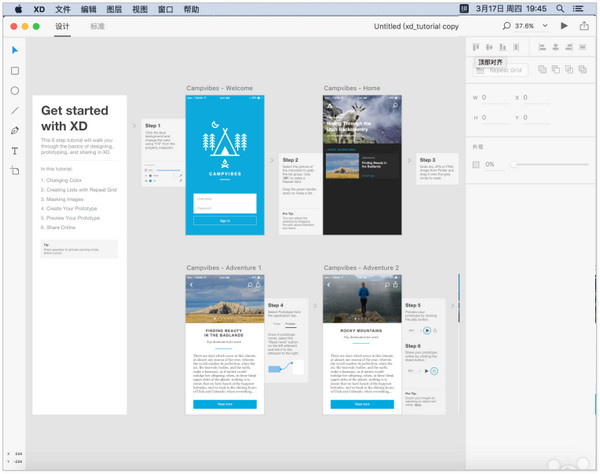Click the Repeat Grid button
This screenshot has width=600, height=474.
500,70
